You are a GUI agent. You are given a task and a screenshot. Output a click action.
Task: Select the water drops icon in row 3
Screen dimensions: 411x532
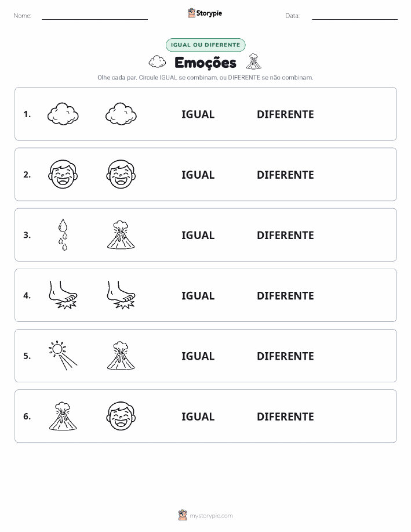(63, 235)
